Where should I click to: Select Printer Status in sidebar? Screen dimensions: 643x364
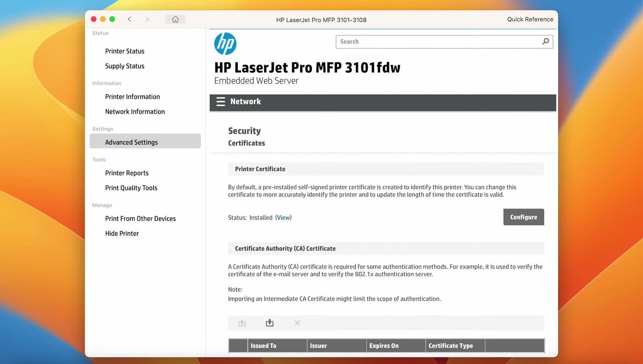(125, 51)
